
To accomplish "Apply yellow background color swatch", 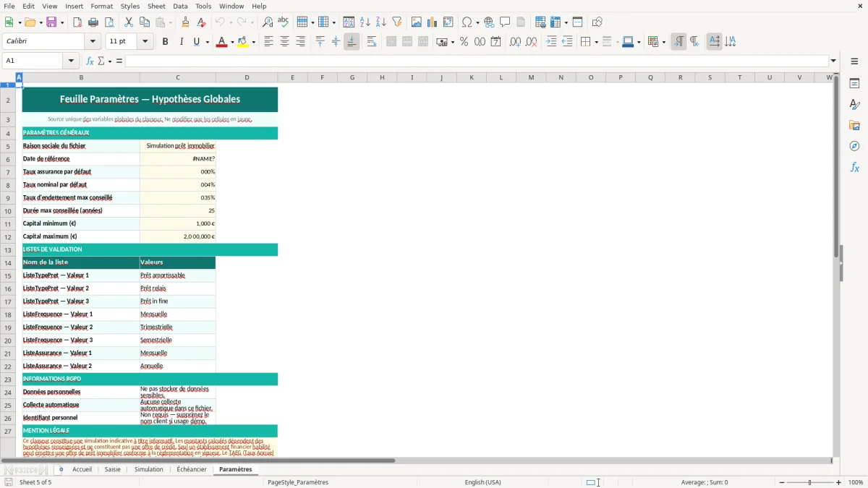I will (x=243, y=42).
